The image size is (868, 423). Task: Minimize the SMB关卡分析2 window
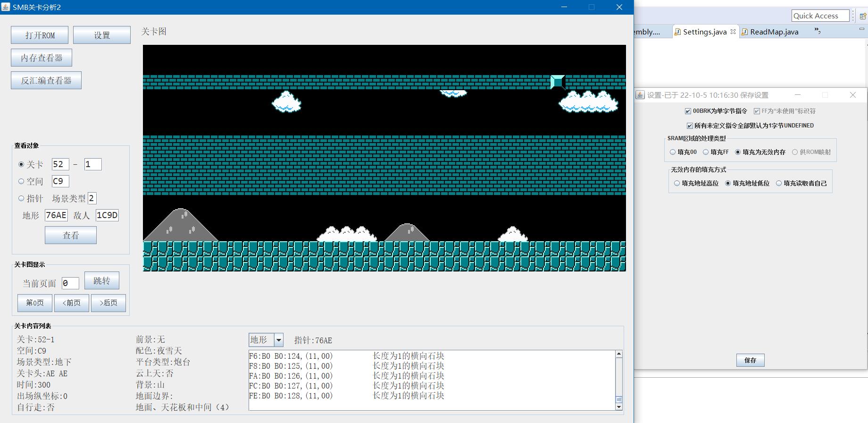(x=564, y=7)
